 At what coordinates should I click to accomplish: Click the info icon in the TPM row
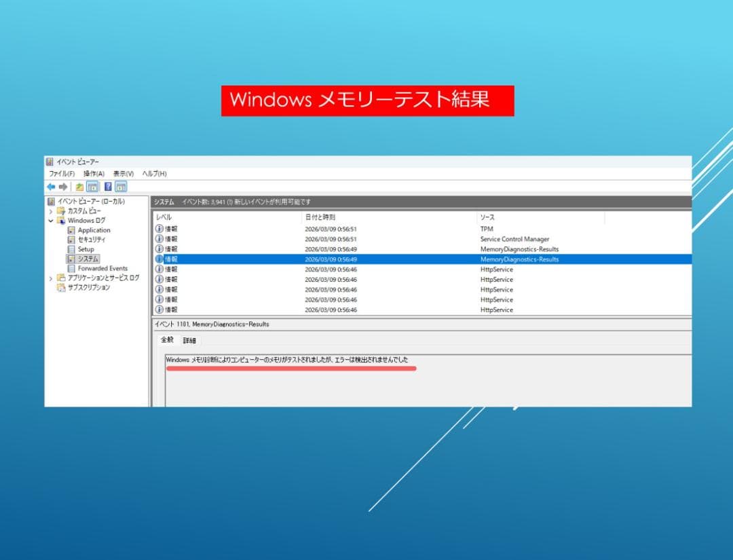(159, 229)
